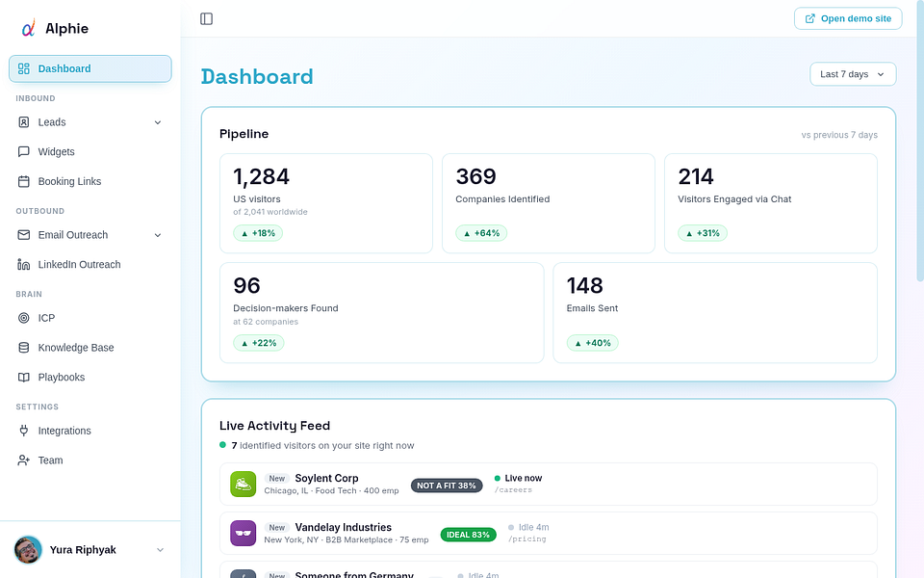
Task: Open the Widgets chat bubble icon
Action: tap(23, 151)
